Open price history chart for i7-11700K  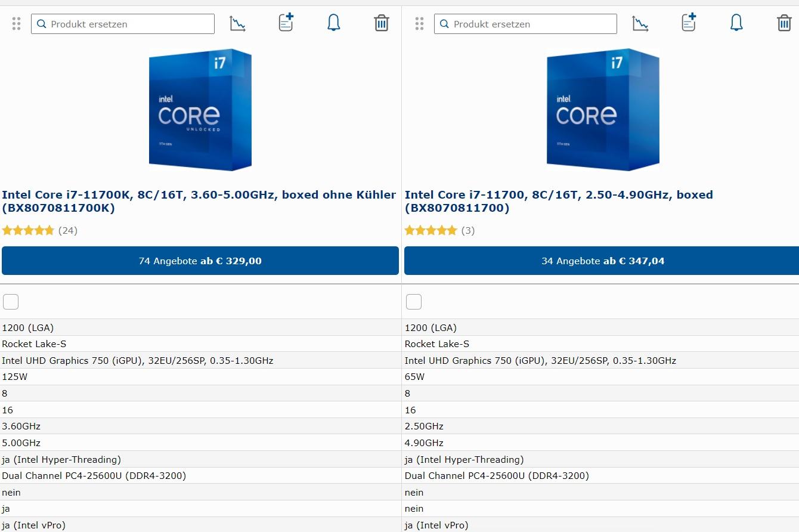(x=238, y=23)
